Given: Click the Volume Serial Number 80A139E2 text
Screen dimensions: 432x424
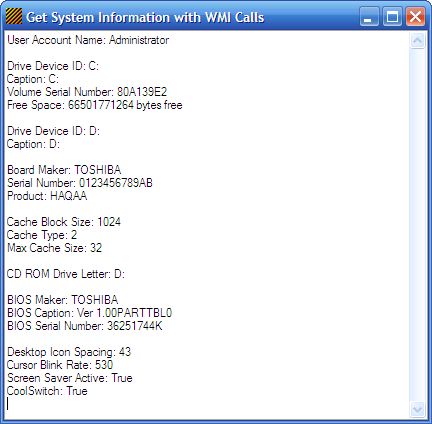Looking at the screenshot, I should (x=87, y=92).
